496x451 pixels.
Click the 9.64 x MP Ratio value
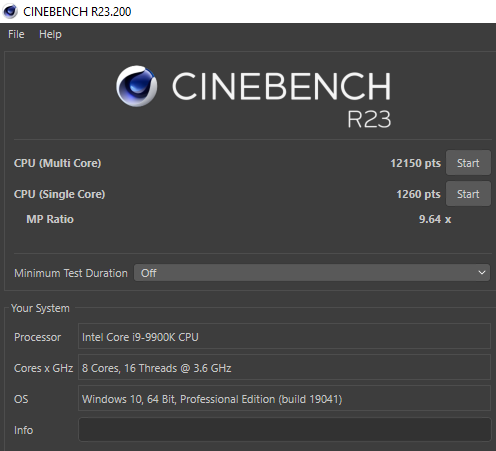(435, 219)
